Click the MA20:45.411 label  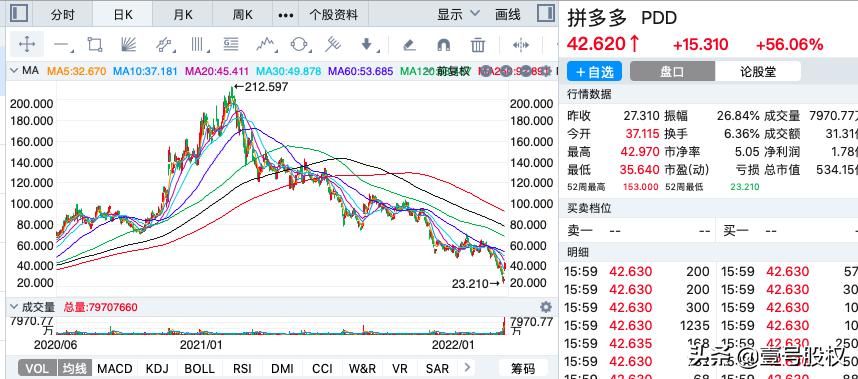(217, 71)
